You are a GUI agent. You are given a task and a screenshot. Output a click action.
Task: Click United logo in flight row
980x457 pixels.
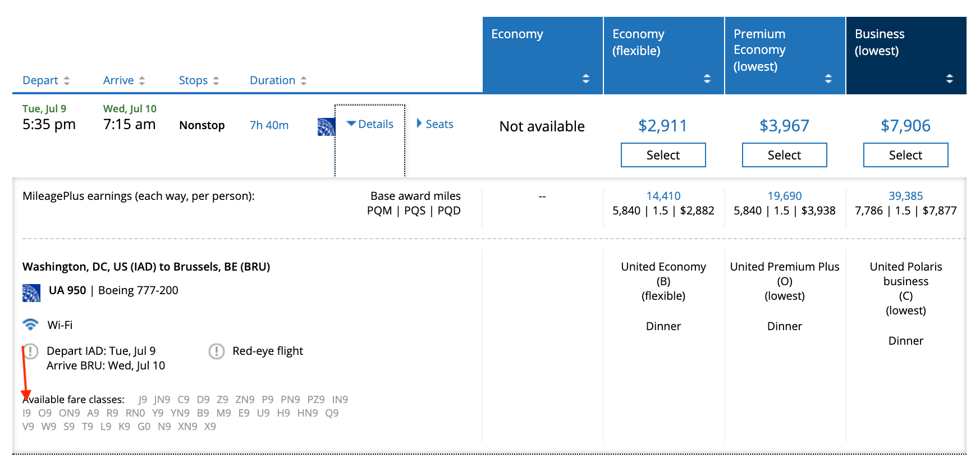pos(326,127)
